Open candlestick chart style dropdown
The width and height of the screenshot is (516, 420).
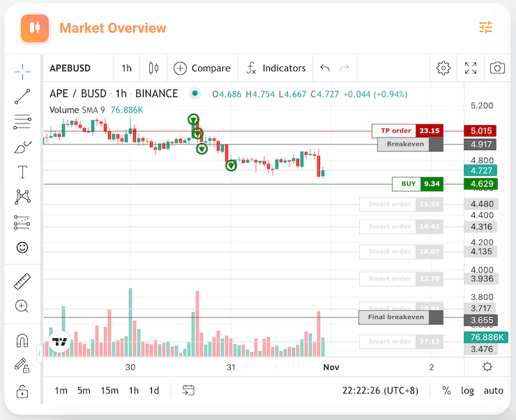click(153, 68)
